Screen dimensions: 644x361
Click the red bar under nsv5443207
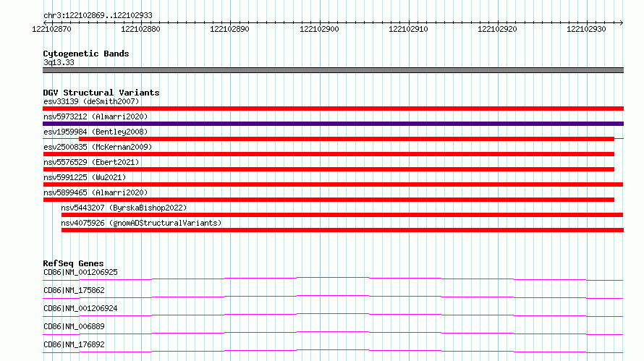342,215
